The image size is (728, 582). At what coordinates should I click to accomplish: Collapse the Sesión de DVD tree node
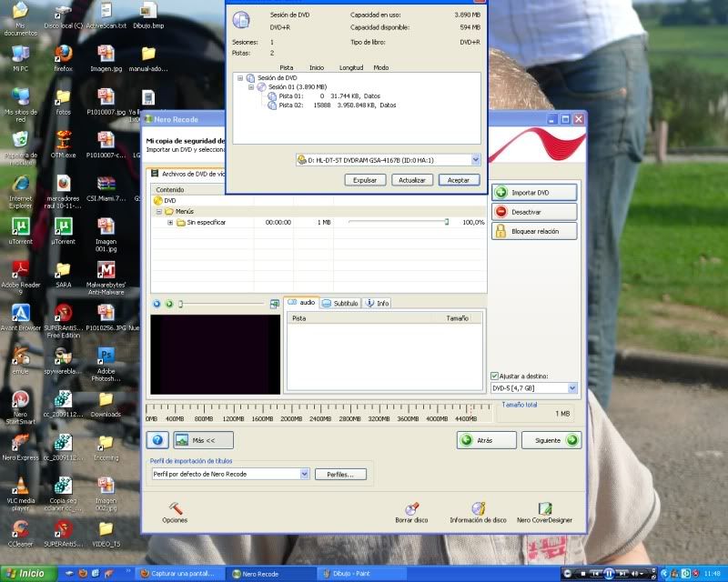(240, 78)
